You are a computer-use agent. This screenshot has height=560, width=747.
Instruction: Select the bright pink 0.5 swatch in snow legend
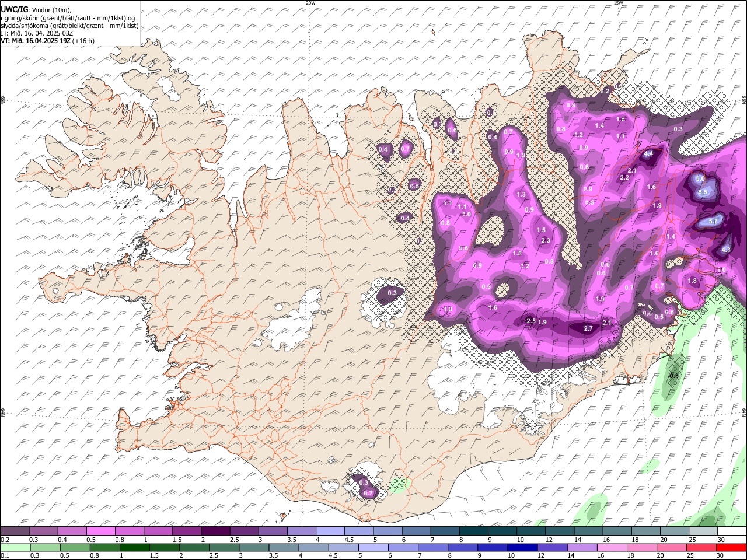[101, 531]
